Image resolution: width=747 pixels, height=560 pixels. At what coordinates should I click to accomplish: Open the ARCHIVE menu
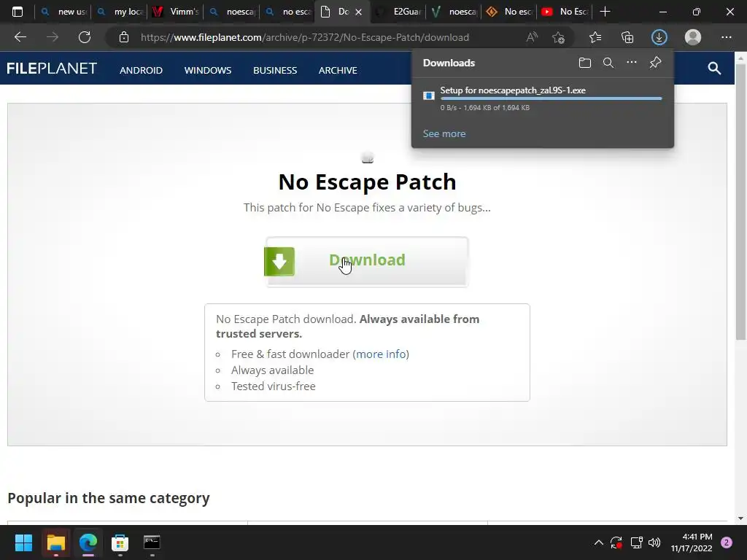coord(338,71)
